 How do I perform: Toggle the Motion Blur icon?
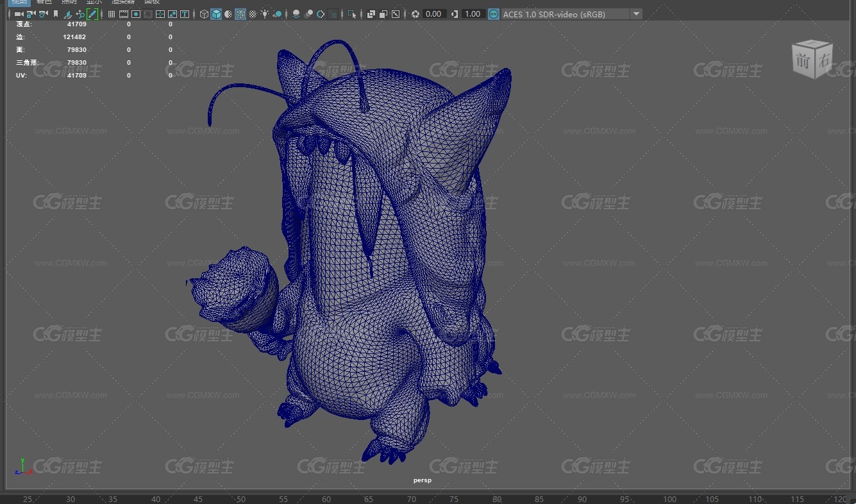coord(308,13)
